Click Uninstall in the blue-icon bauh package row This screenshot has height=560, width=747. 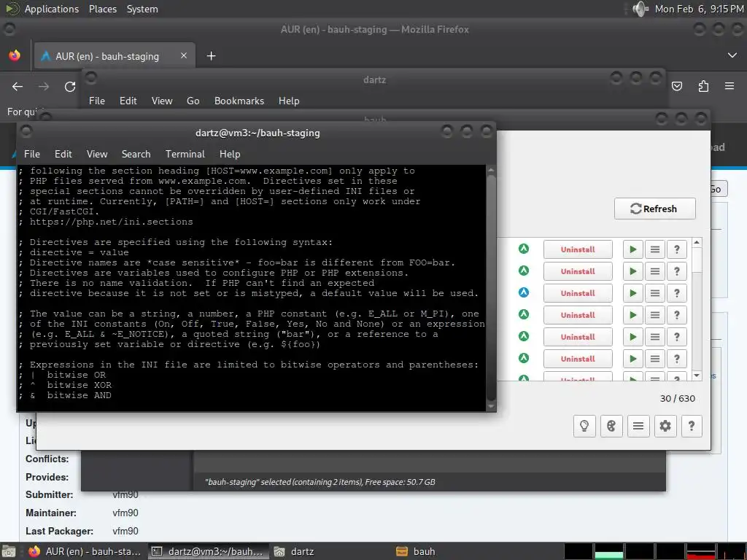pos(578,293)
